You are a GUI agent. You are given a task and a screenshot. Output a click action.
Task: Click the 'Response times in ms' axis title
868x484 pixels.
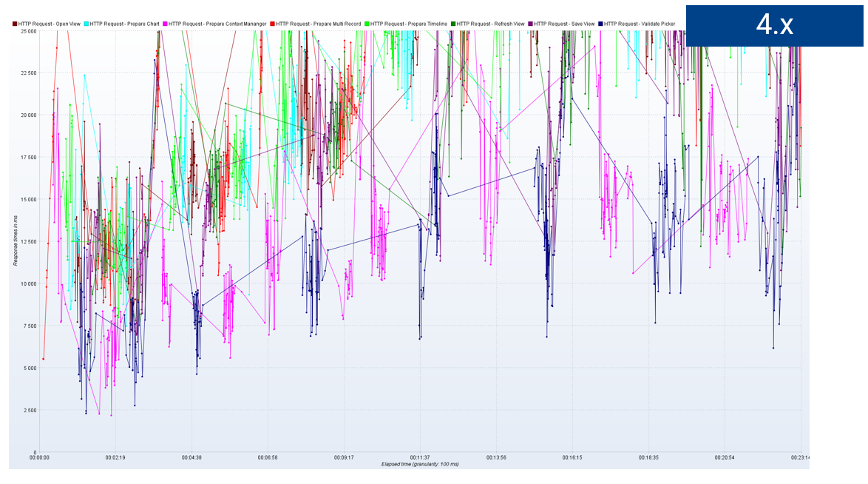[x=16, y=241]
